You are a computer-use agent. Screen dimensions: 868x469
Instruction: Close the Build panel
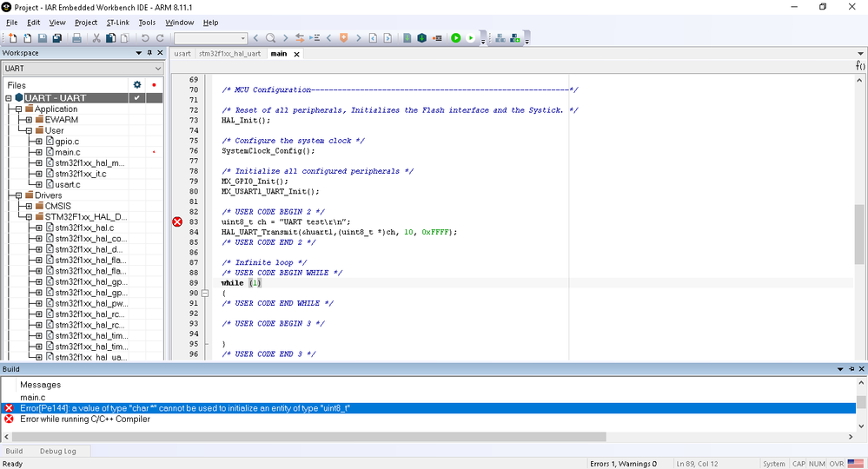coord(861,369)
